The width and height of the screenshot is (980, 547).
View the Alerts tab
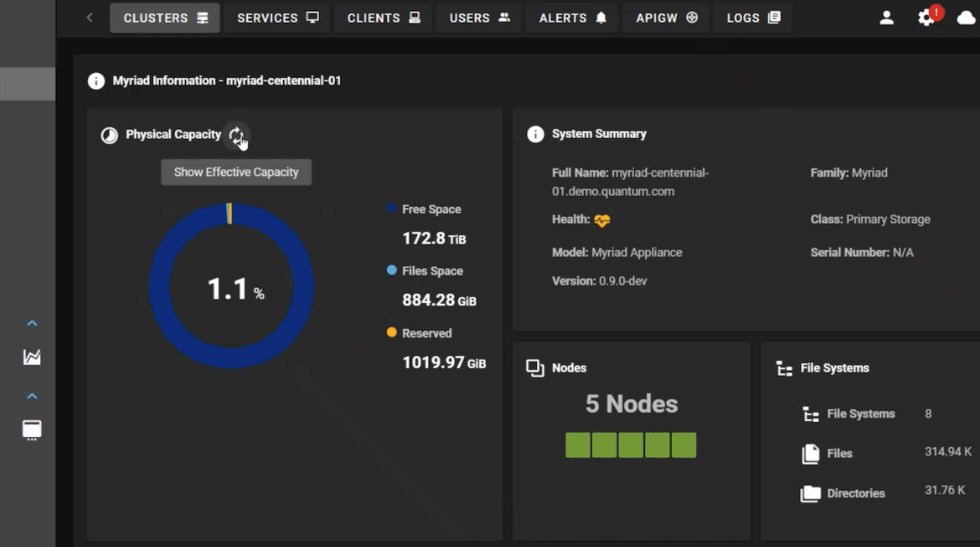coord(572,18)
